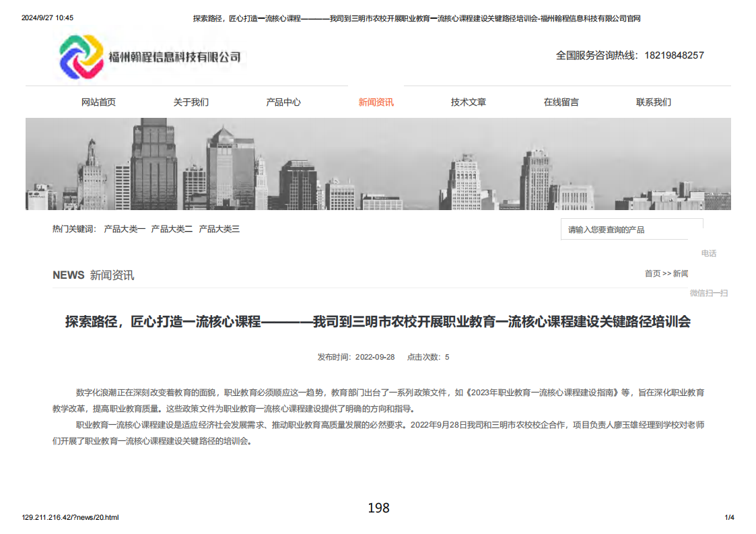The image size is (756, 534).
Task: Focus the 请输入您要查询的产品 search box
Action: coord(631,230)
